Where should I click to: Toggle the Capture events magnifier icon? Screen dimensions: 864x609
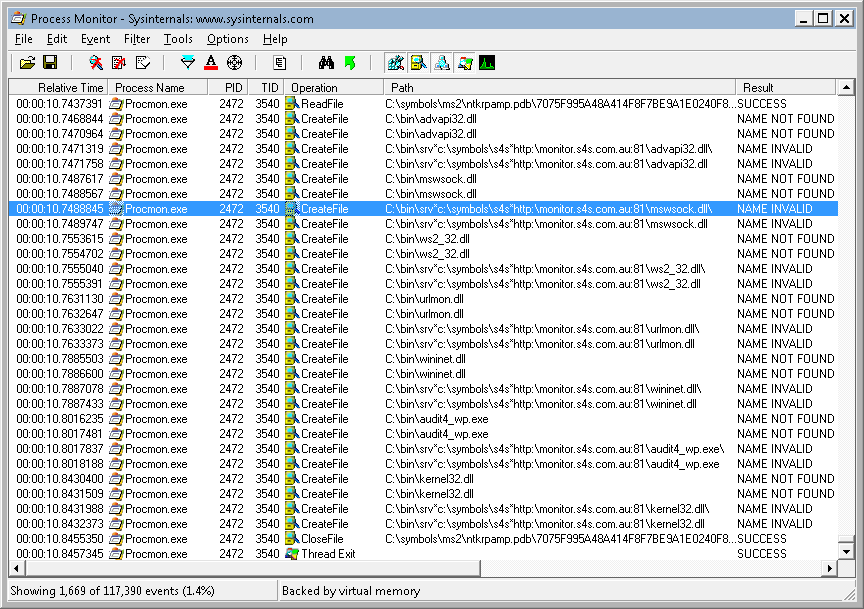[x=96, y=63]
